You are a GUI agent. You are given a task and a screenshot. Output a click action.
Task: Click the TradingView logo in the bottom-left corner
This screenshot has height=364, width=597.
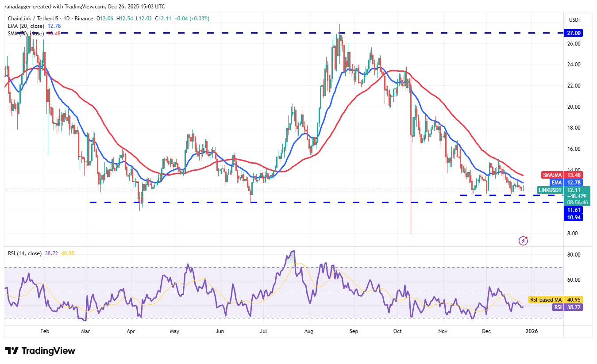click(x=39, y=351)
